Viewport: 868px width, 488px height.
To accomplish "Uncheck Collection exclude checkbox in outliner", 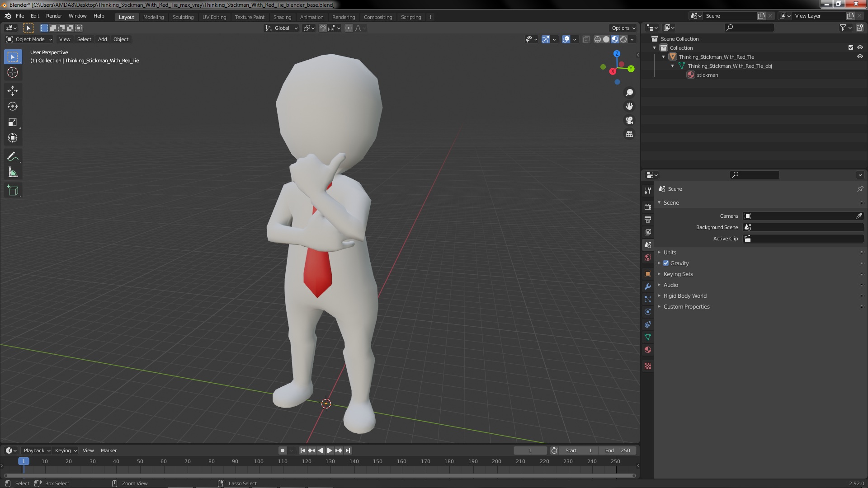I will tap(851, 47).
